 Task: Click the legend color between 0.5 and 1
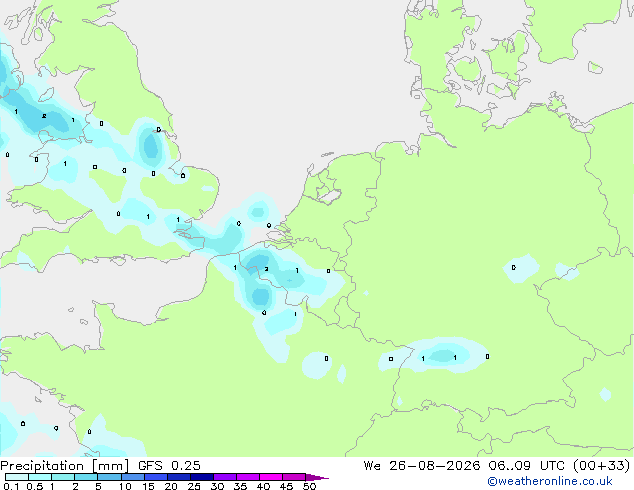tap(40, 477)
